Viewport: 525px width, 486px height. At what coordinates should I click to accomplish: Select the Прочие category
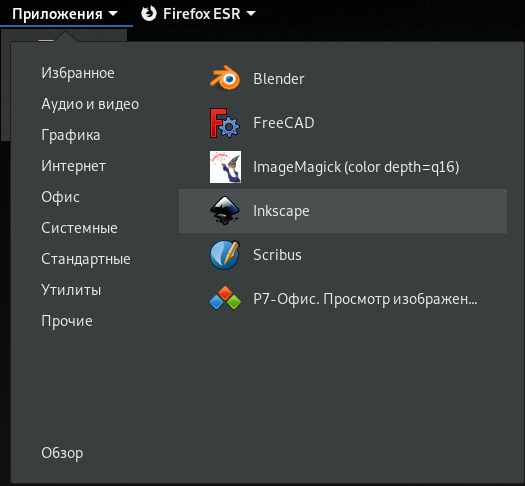click(x=67, y=321)
